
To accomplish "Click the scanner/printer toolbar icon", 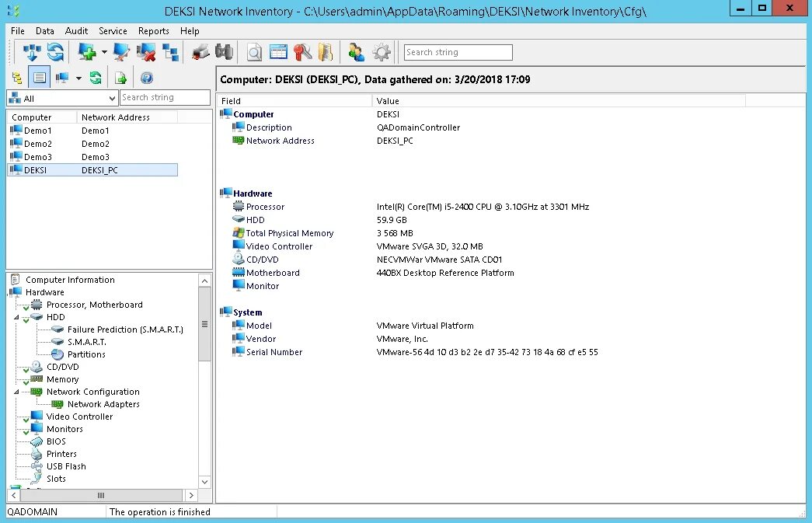I will [200, 52].
